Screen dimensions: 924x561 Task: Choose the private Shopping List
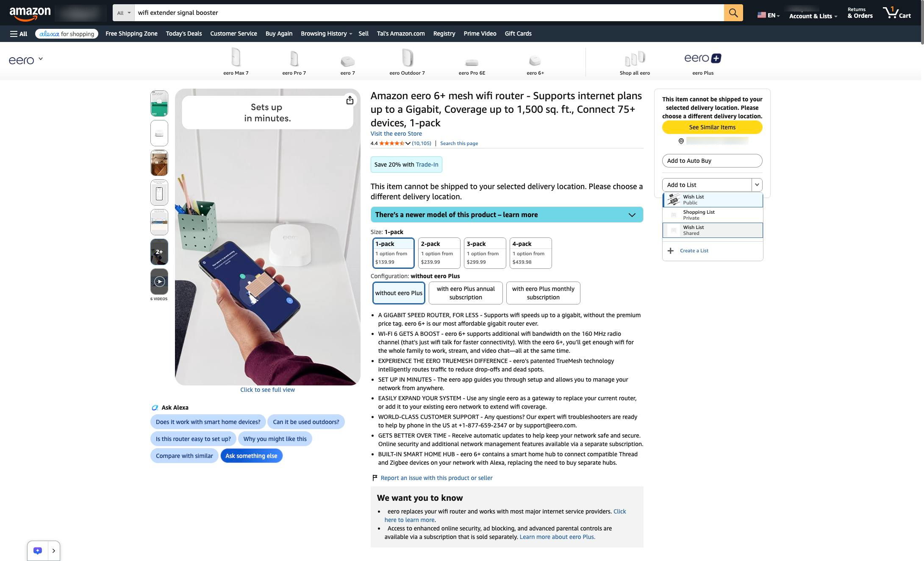click(x=713, y=215)
